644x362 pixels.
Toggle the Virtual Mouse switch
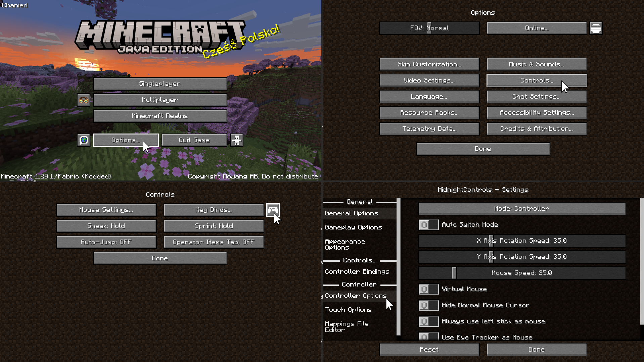[x=428, y=289]
